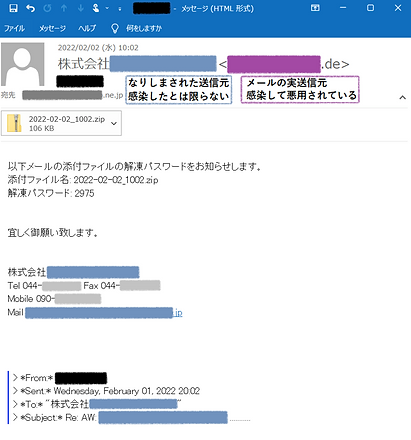Collapse the message header chevron
Viewport: 411px width, 440px height.
point(403,97)
